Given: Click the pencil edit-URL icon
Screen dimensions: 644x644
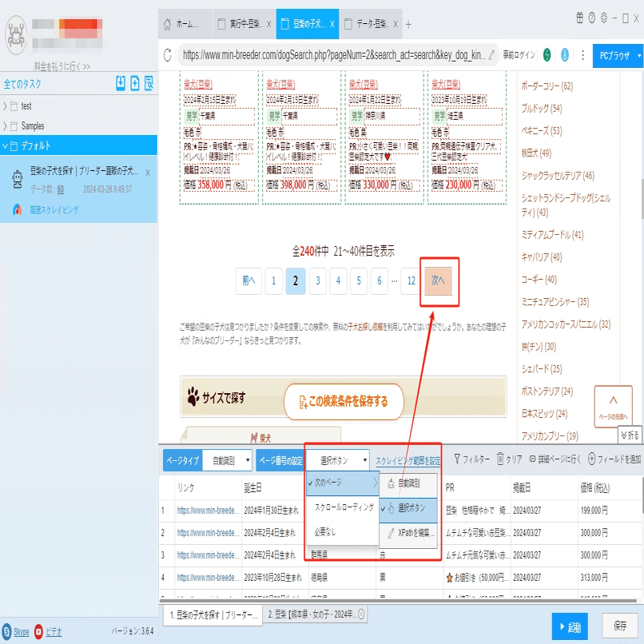Looking at the screenshot, I should pos(491,54).
